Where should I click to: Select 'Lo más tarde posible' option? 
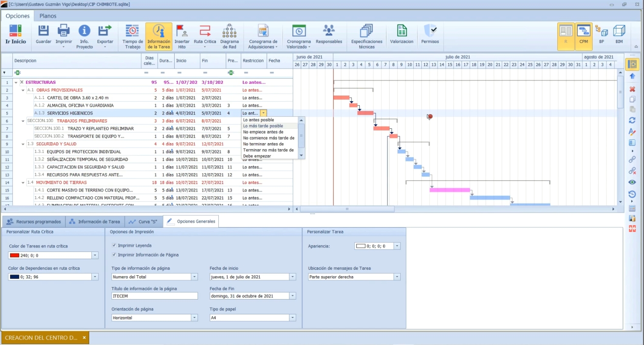pos(263,126)
